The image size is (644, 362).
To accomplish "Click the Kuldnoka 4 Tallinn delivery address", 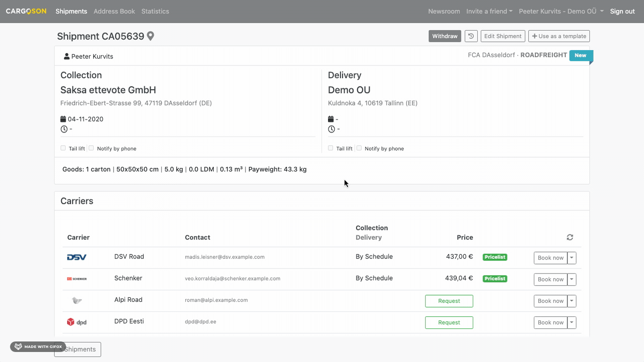I will click(373, 103).
